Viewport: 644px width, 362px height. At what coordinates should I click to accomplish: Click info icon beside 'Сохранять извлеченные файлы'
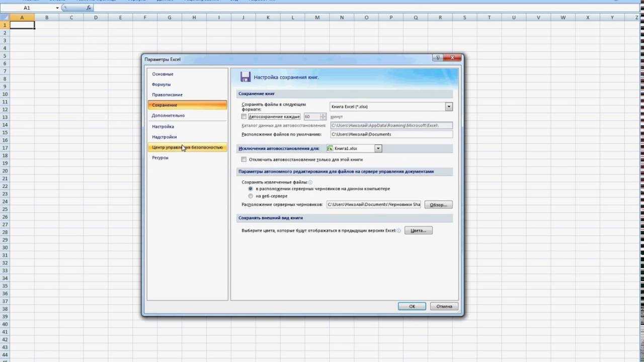pyautogui.click(x=310, y=183)
